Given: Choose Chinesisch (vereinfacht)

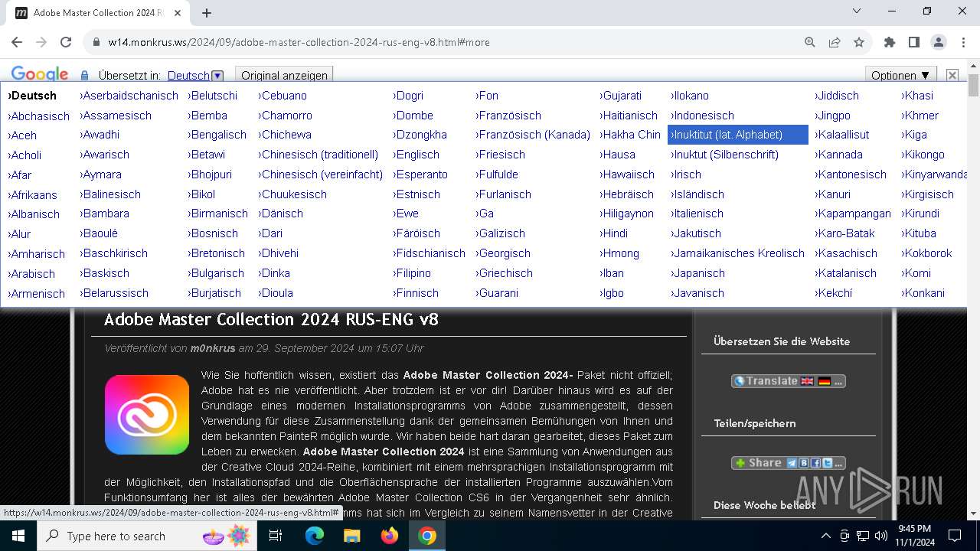Looking at the screenshot, I should [321, 174].
